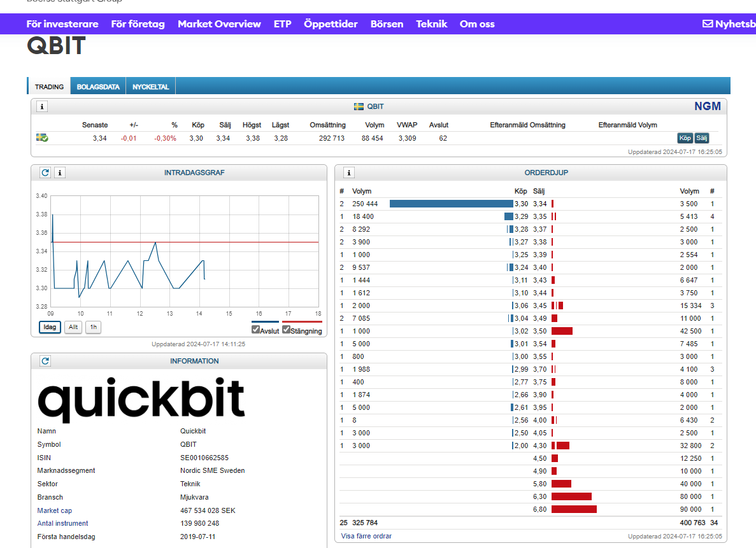Click the blue 250 444 buy volume bar
This screenshot has height=548, width=756.
tap(452, 204)
